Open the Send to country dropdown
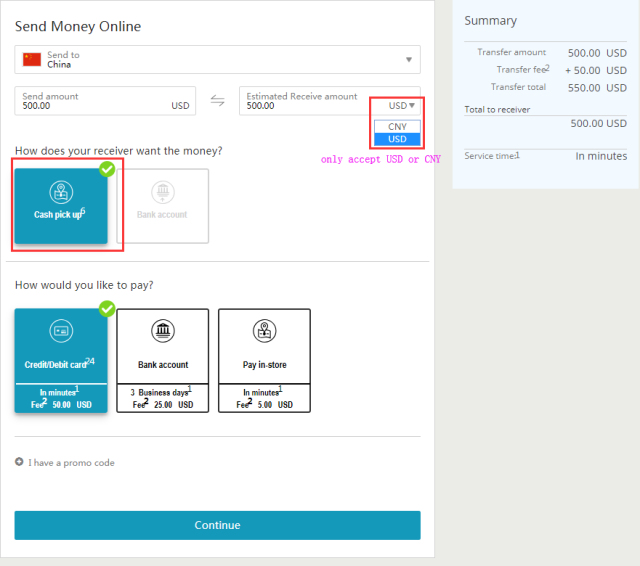640x566 pixels. pos(217,60)
